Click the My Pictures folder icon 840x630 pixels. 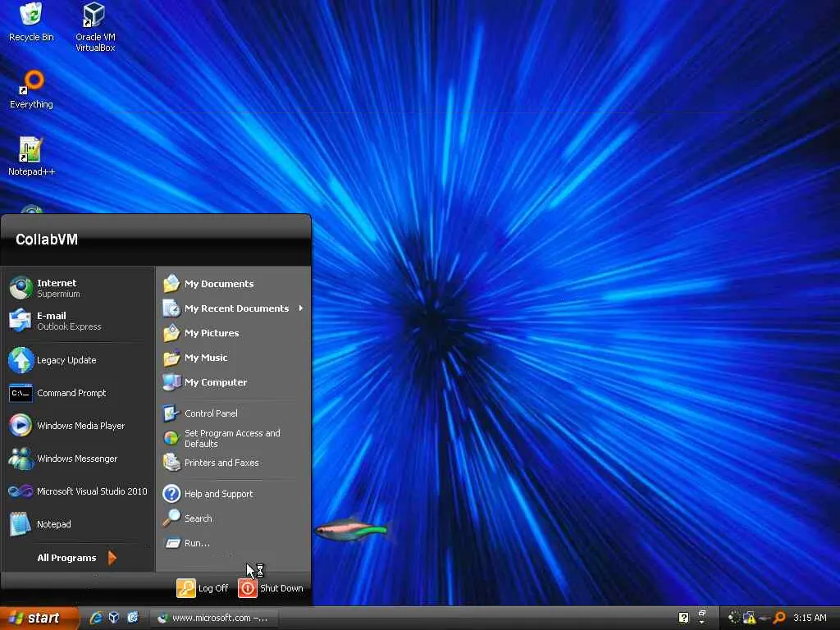pos(171,333)
